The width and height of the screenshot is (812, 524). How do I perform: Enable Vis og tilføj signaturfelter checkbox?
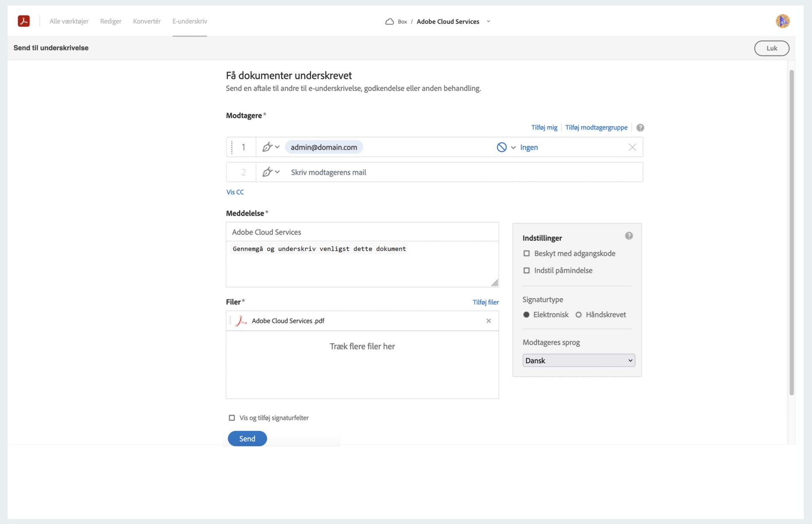pos(231,417)
